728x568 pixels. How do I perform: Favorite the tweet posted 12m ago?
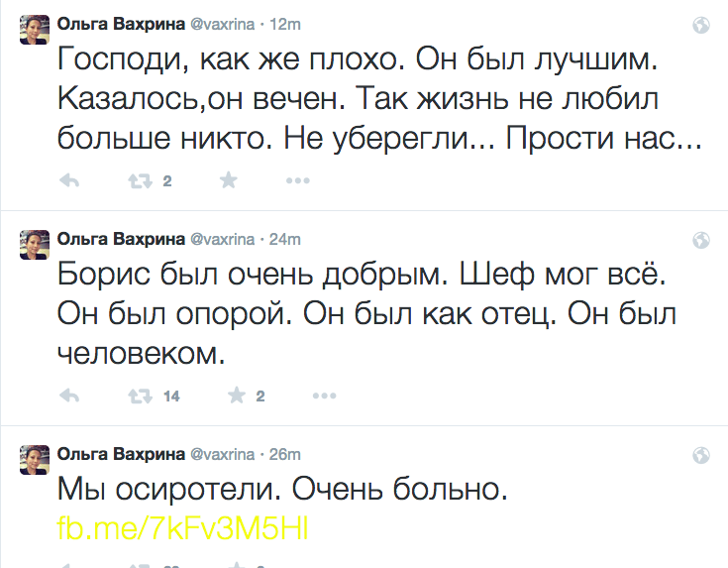(228, 180)
